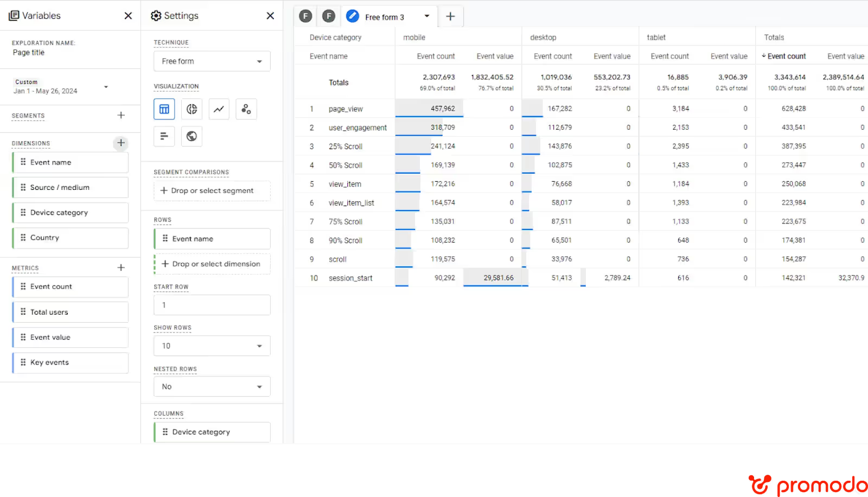Click the view_item_list row label
The width and height of the screenshot is (868, 497).
(351, 203)
